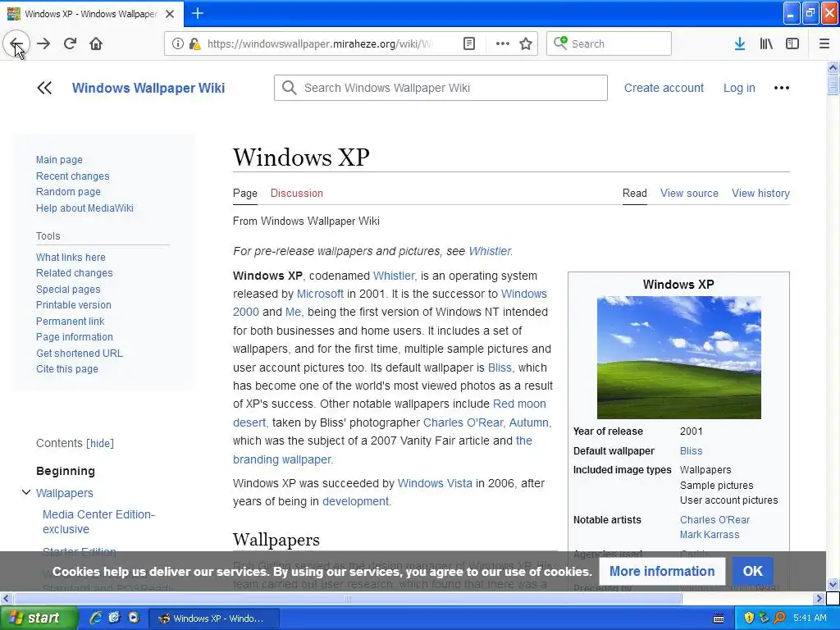Toggle the browser sidebars icon
The width and height of the screenshot is (840, 630).
[792, 43]
